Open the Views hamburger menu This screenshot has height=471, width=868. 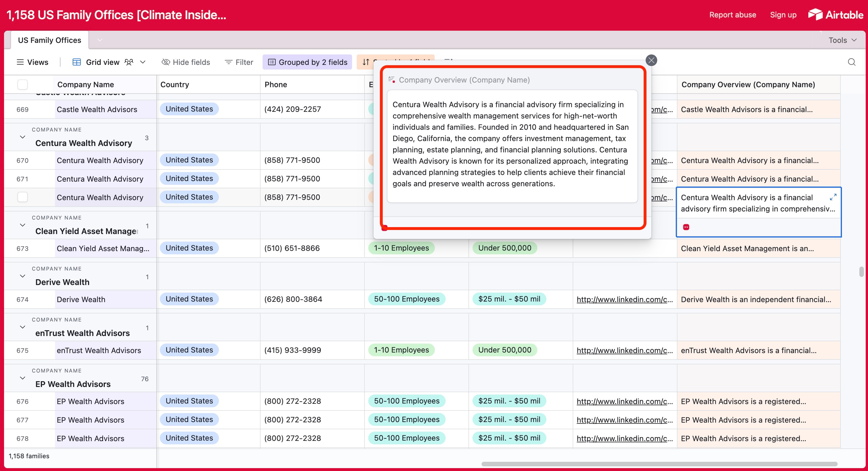20,62
